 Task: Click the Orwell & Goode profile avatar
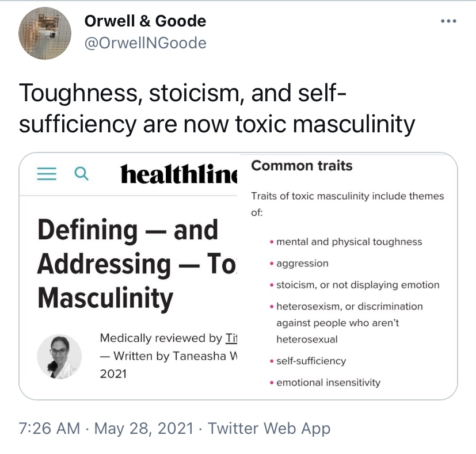tap(45, 33)
